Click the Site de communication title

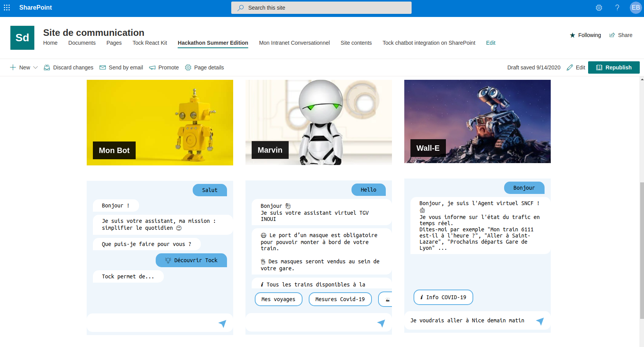click(94, 33)
